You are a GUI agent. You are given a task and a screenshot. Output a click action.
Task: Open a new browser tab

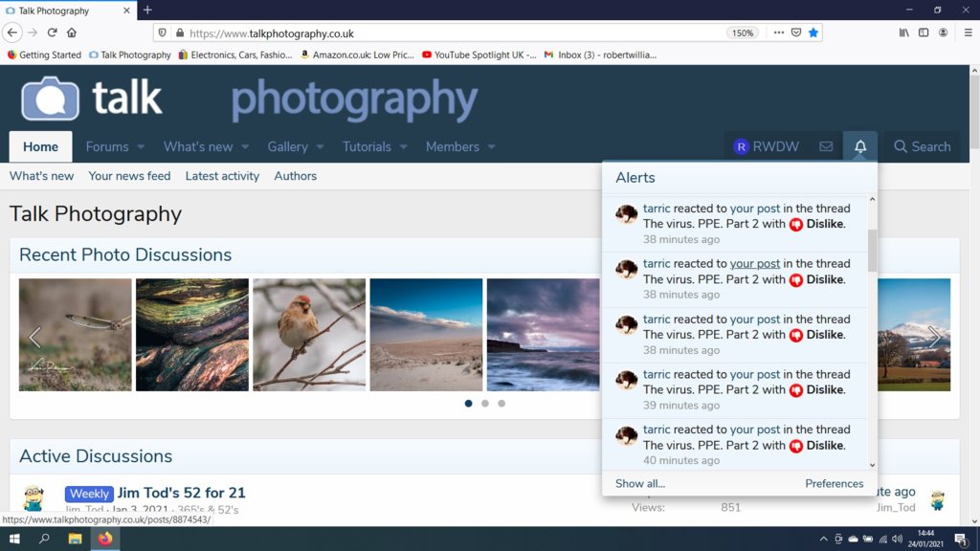point(147,11)
